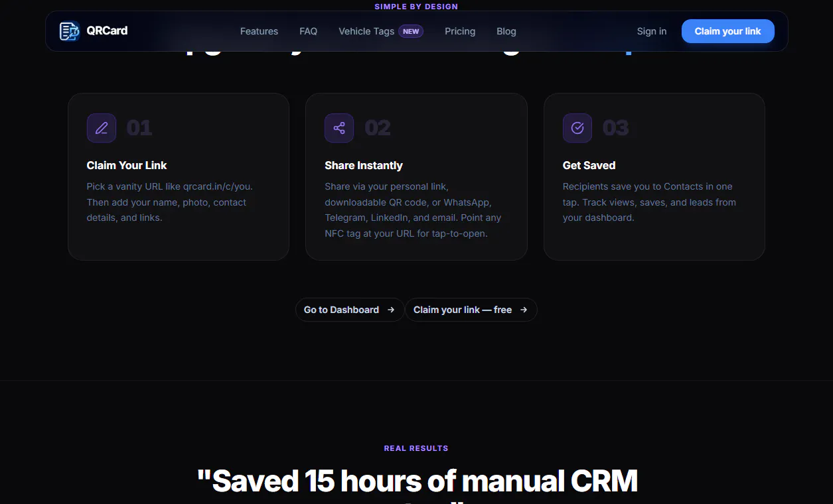Select the Claim Your Link heading
The image size is (833, 504).
tap(127, 165)
